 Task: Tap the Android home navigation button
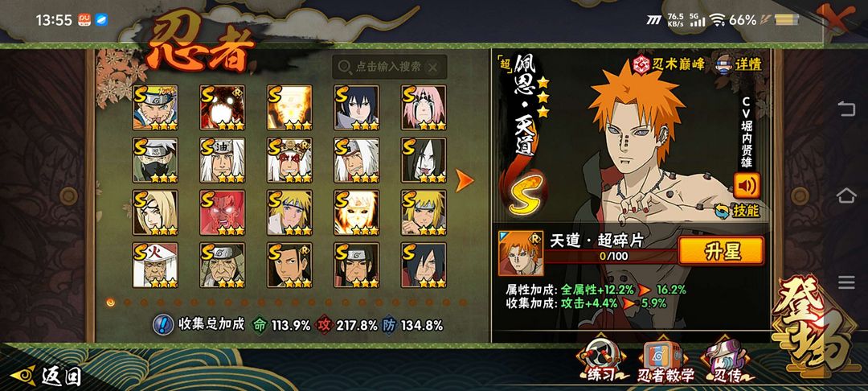[x=846, y=195]
